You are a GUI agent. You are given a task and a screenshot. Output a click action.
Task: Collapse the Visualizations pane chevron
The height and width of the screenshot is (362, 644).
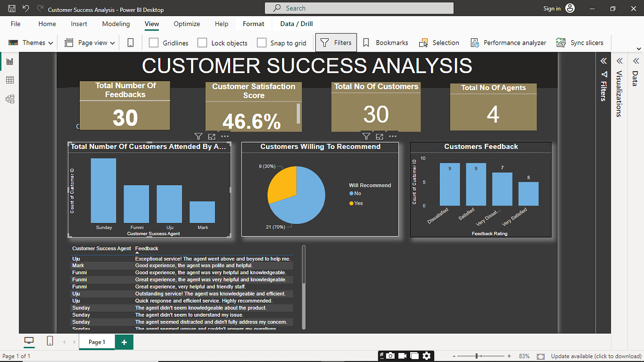point(619,61)
